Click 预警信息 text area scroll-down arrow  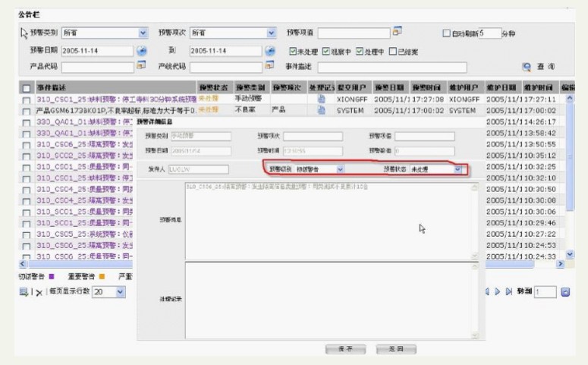point(475,256)
